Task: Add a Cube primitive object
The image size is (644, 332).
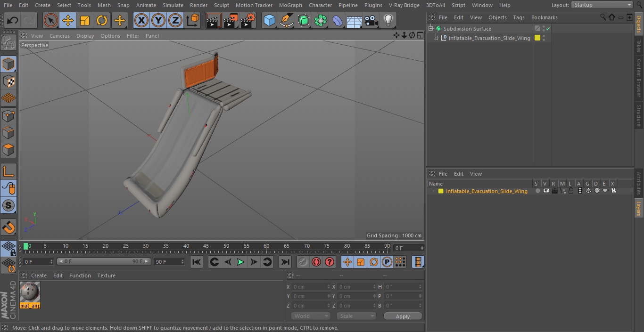Action: (269, 20)
